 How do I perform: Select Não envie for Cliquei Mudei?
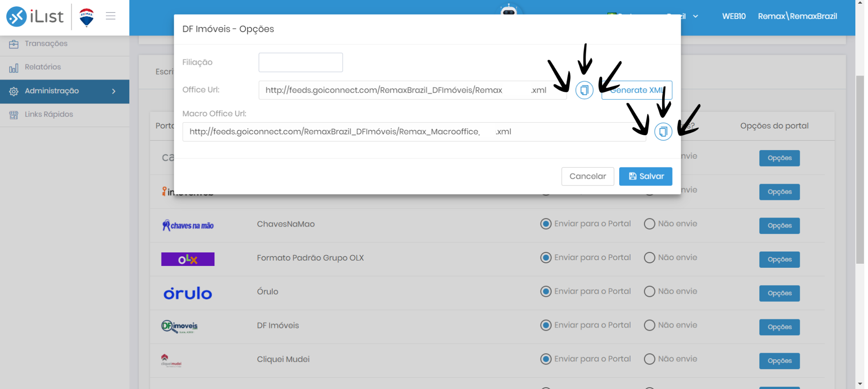tap(650, 359)
